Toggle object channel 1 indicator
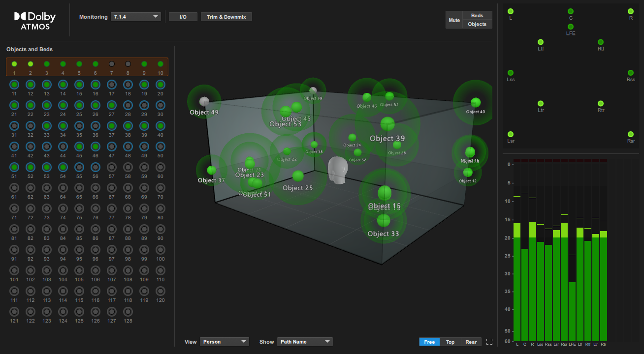644x354 pixels. [14, 63]
